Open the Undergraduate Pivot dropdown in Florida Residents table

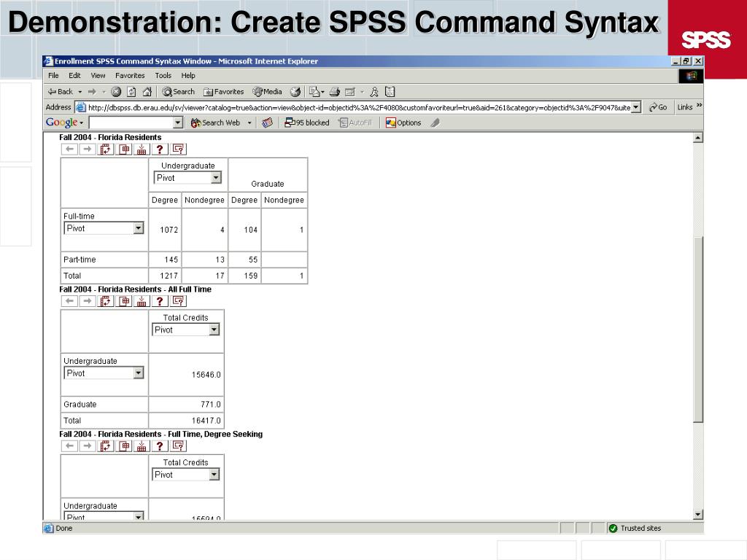pos(187,178)
